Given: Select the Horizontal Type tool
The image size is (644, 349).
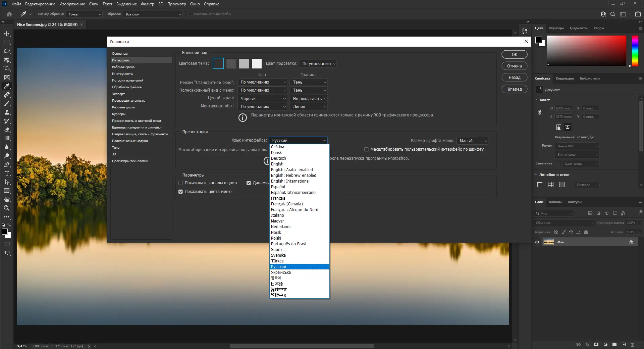Looking at the screenshot, I should click(7, 173).
